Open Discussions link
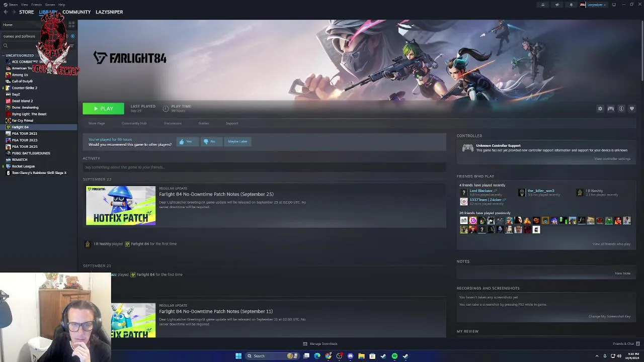This screenshot has height=362, width=644. (173, 123)
